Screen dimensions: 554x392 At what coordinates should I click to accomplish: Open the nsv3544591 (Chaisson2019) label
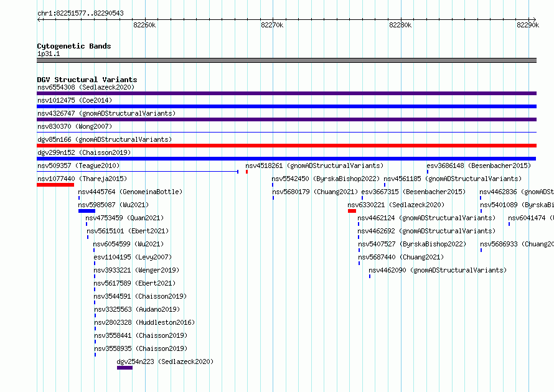coord(140,296)
